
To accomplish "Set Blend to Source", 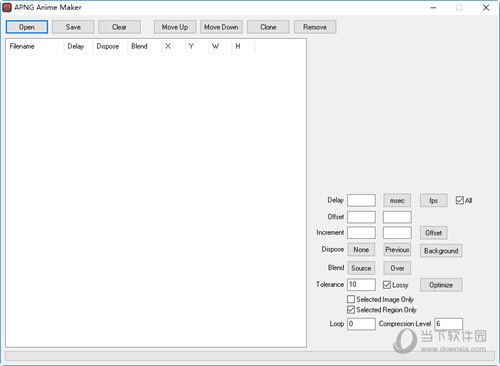I will point(361,268).
